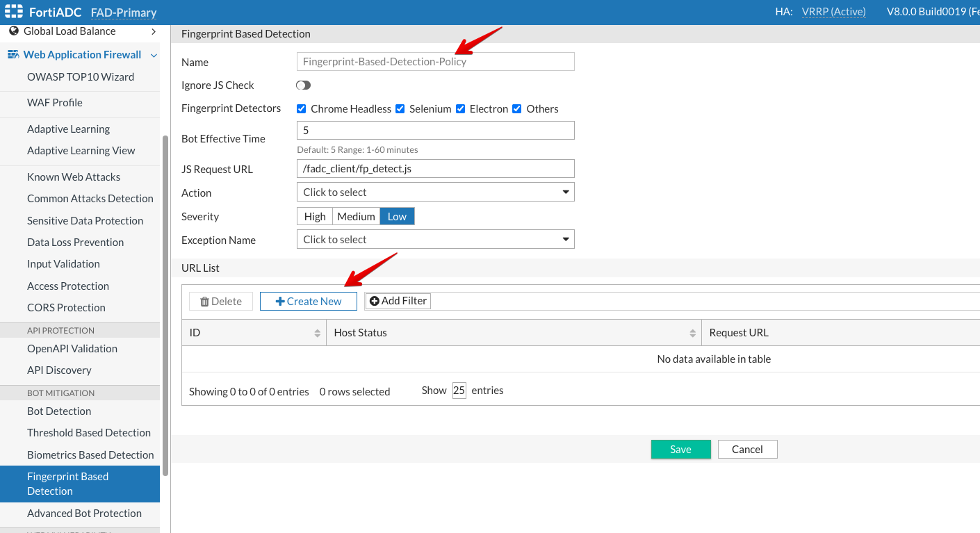Open the Exception Name dropdown
The height and width of the screenshot is (533, 980).
point(435,240)
